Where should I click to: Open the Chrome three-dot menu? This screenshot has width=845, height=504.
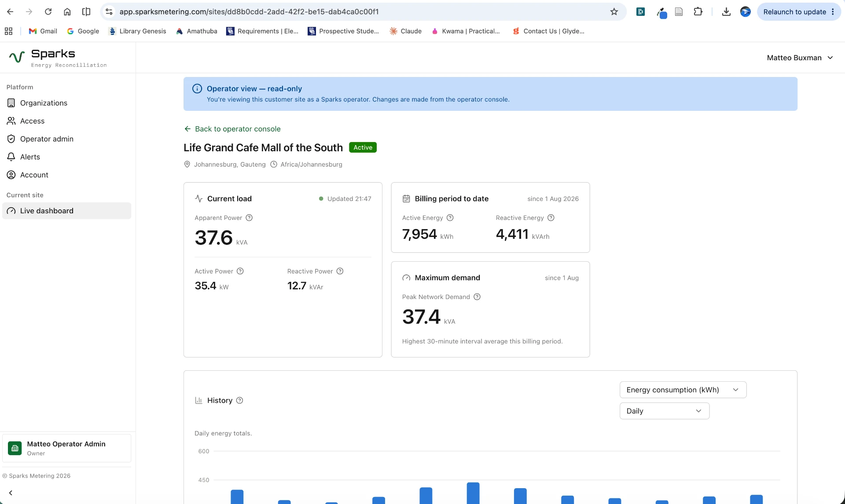[833, 12]
